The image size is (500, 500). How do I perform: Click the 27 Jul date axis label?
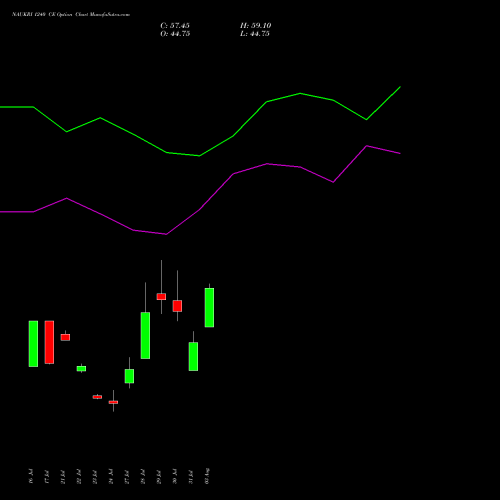pos(127,476)
